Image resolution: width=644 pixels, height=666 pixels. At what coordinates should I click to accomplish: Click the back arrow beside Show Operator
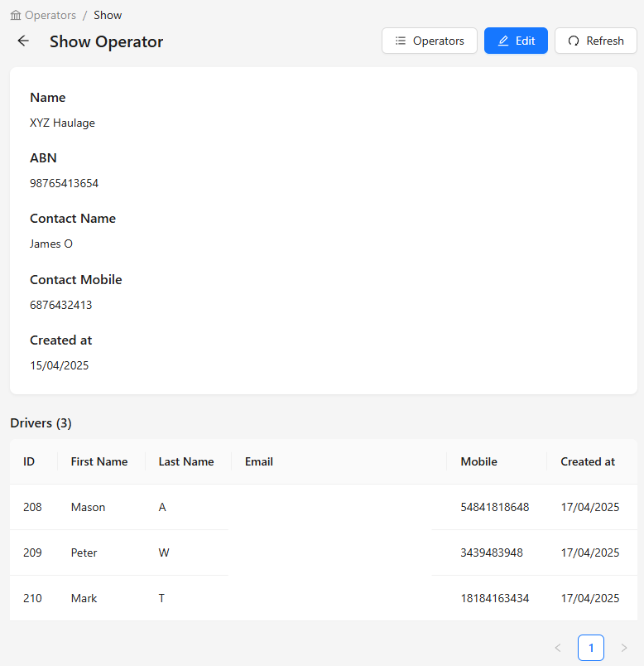tap(23, 41)
